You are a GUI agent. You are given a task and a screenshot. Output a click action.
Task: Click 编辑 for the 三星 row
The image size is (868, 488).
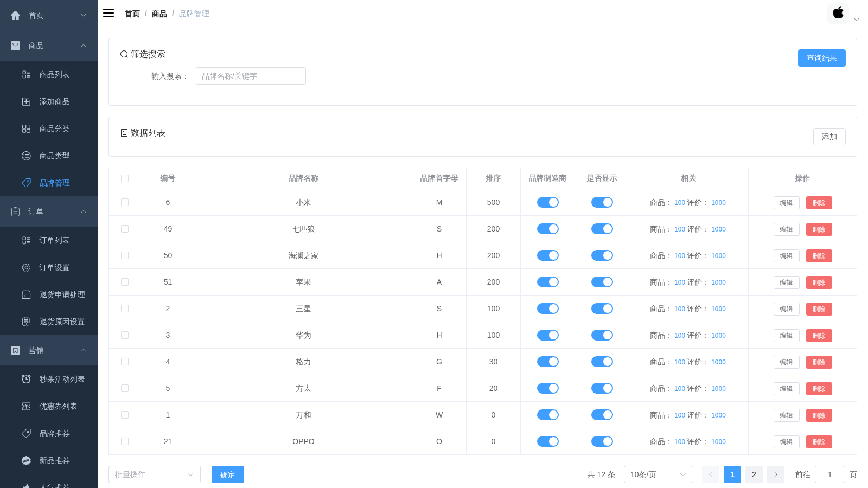pyautogui.click(x=787, y=309)
